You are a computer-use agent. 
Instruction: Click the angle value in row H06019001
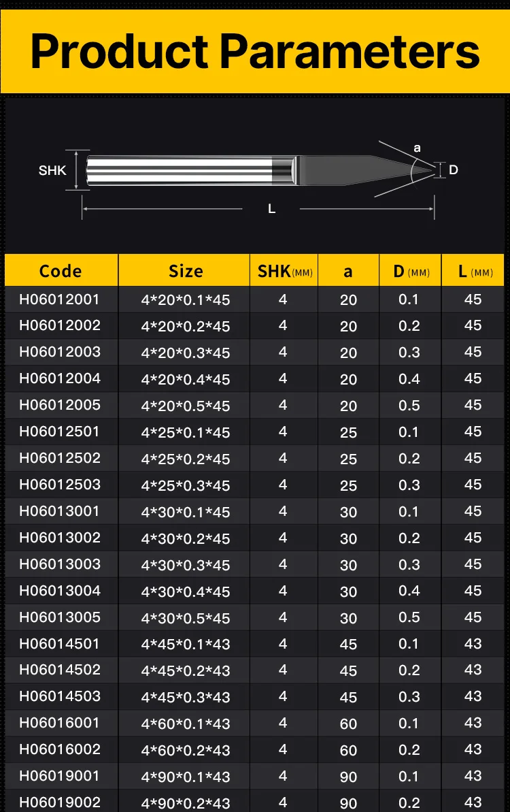click(348, 777)
